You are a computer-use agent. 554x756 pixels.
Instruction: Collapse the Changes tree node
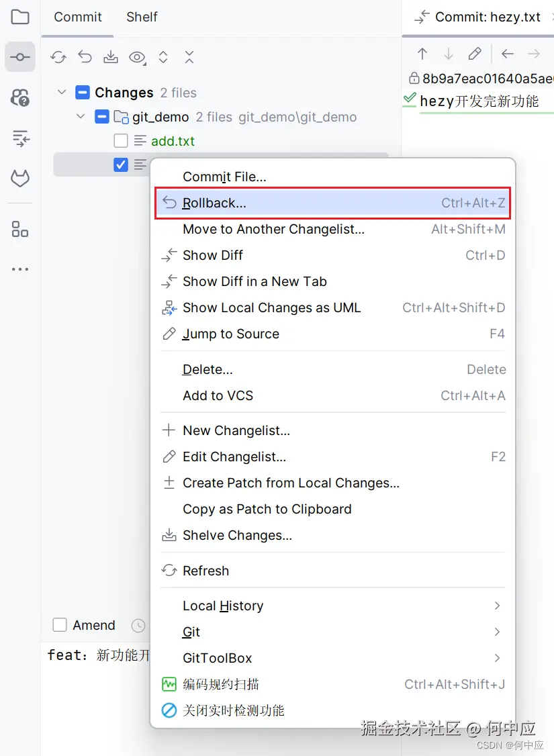click(x=62, y=91)
